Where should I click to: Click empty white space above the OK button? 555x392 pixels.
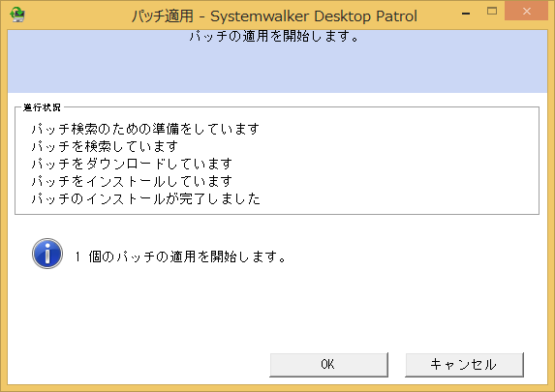[328, 318]
